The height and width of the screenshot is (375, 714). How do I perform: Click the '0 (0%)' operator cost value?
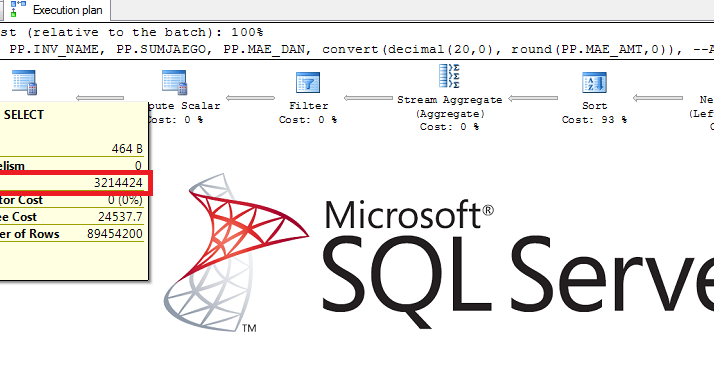tap(125, 200)
